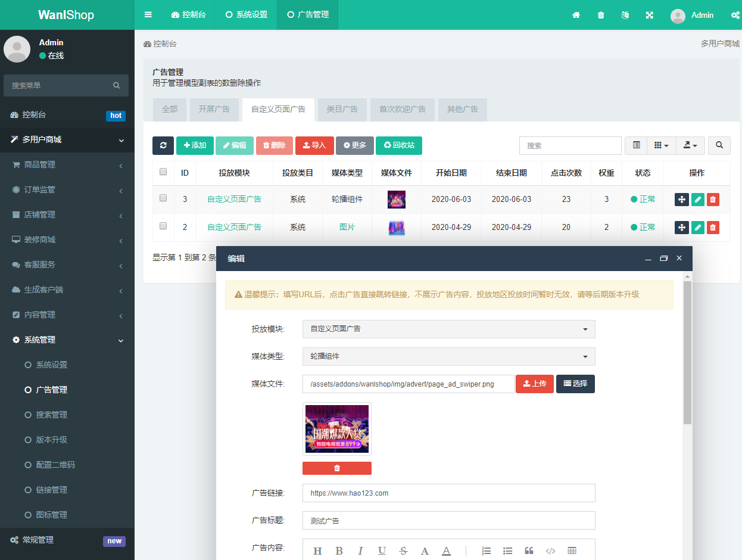Click the 导入 button
The height and width of the screenshot is (560, 742).
[314, 145]
